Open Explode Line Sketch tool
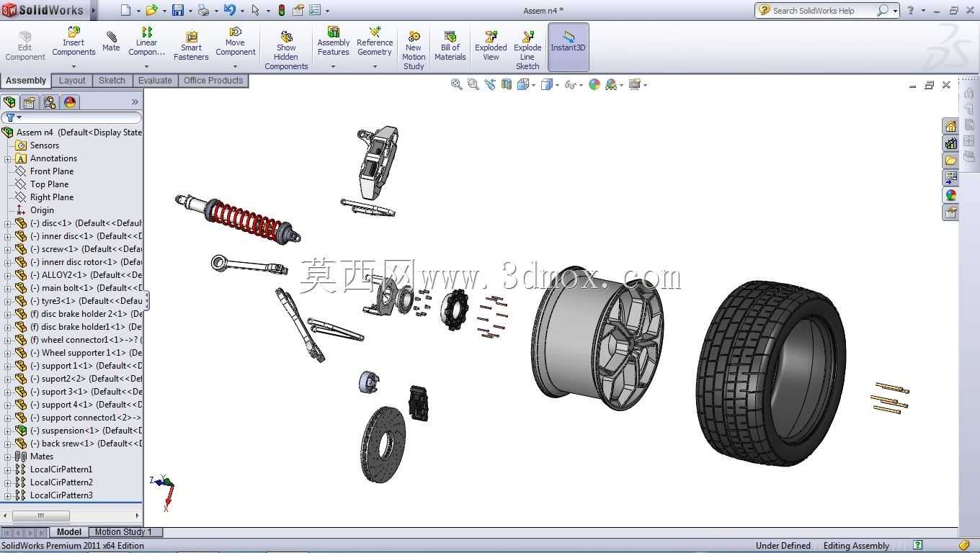 (x=527, y=50)
